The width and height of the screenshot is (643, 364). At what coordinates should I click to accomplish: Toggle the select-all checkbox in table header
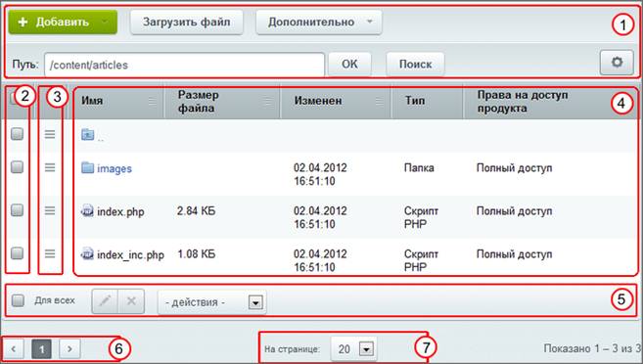(x=14, y=99)
